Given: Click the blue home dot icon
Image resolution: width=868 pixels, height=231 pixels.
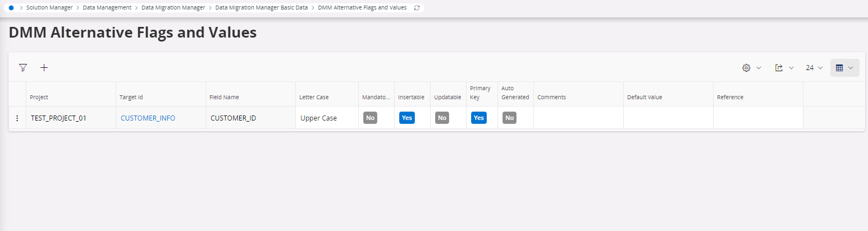Looking at the screenshot, I should point(11,8).
